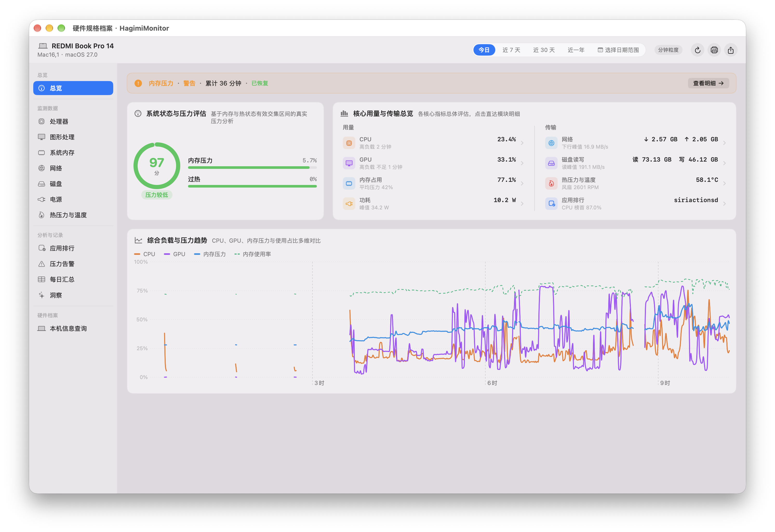Open the 系统内存 sidebar item
Viewport: 775px width, 532px height.
click(73, 153)
